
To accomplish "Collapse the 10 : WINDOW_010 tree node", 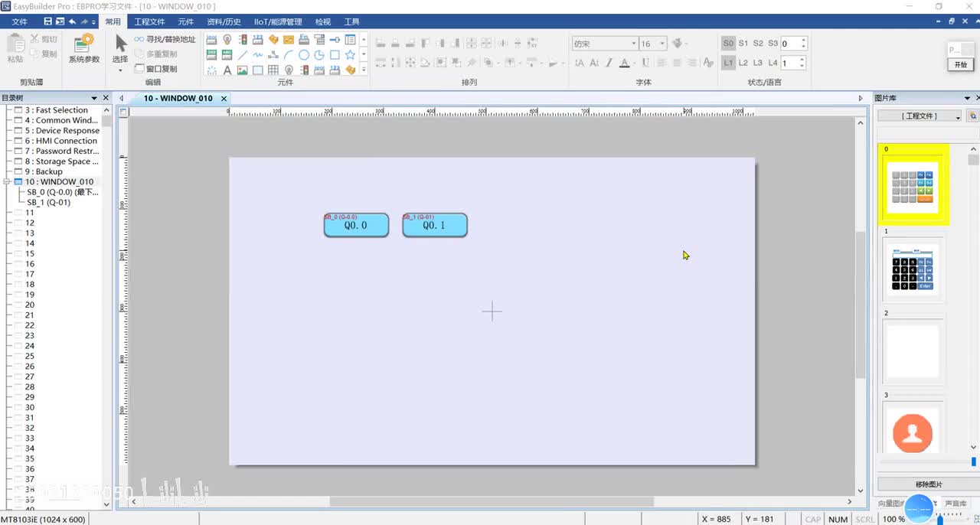I will (x=7, y=182).
